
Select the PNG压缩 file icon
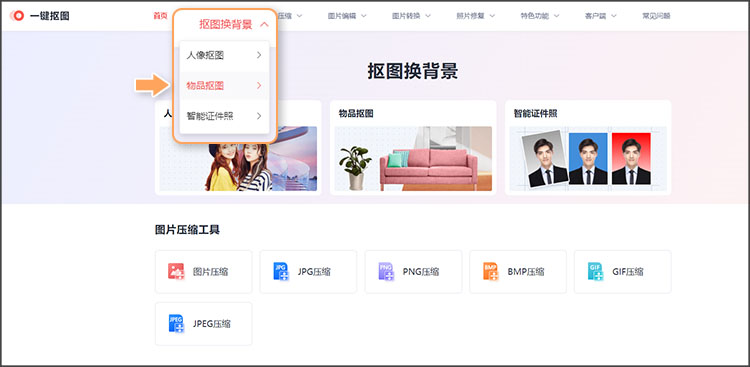(x=386, y=271)
